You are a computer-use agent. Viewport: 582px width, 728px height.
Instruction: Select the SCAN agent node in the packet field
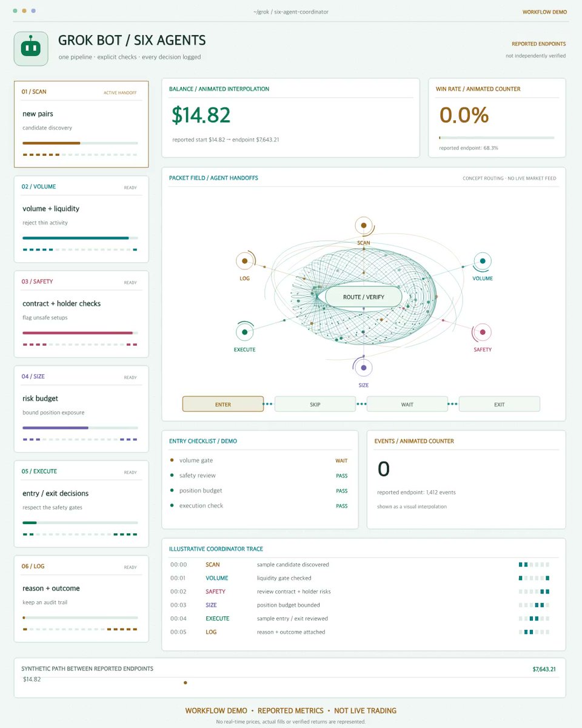pos(364,225)
